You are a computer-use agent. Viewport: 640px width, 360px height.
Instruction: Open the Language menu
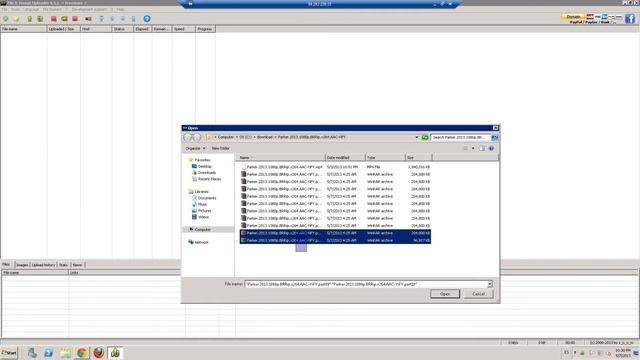pos(31,9)
